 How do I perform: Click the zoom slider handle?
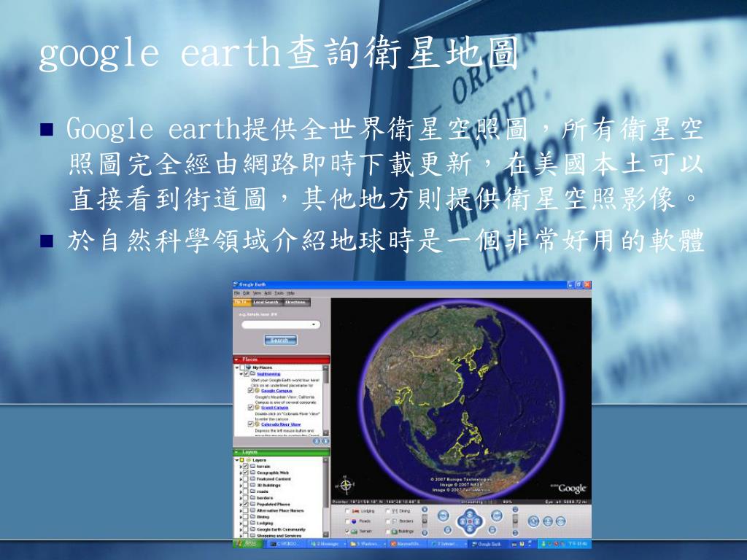[x=425, y=520]
